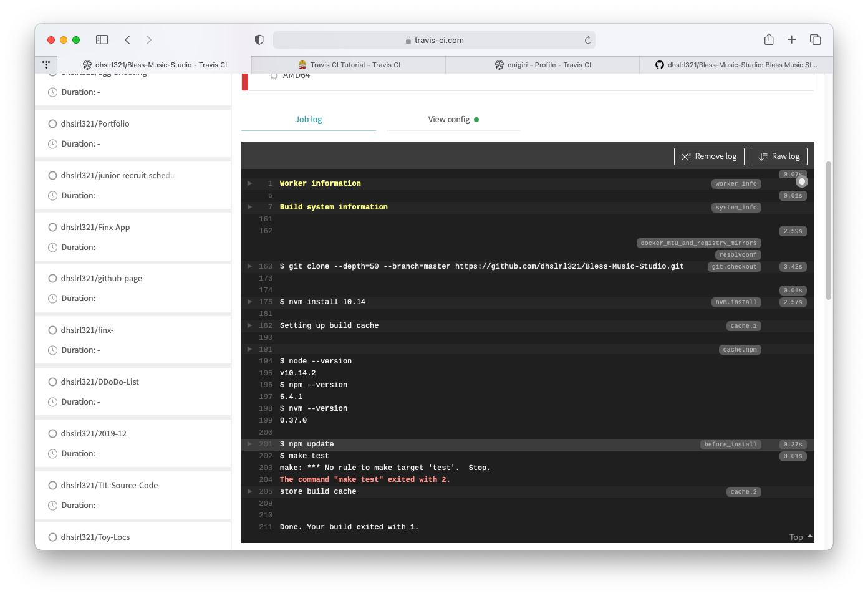Expand the npm update log fold
This screenshot has width=868, height=596.
pyautogui.click(x=249, y=444)
